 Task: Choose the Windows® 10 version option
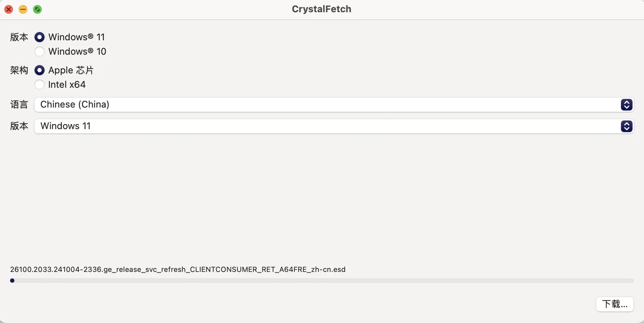tap(40, 51)
